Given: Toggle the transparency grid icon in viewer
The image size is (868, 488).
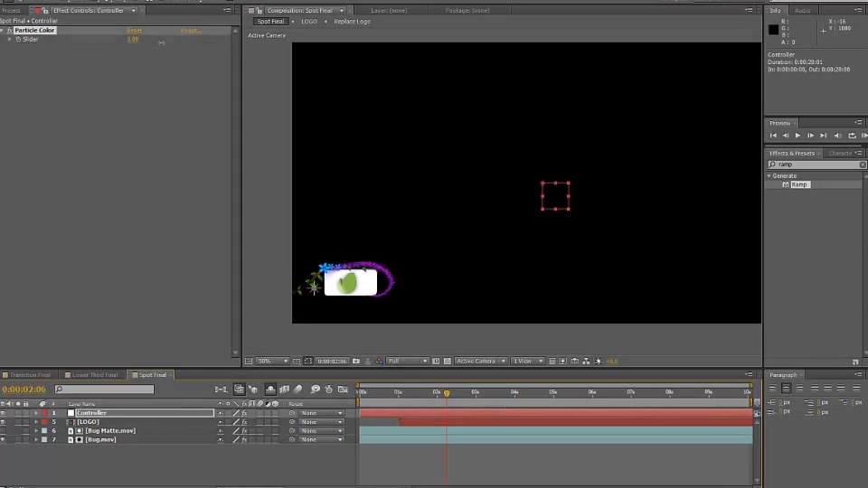Looking at the screenshot, I should [448, 361].
